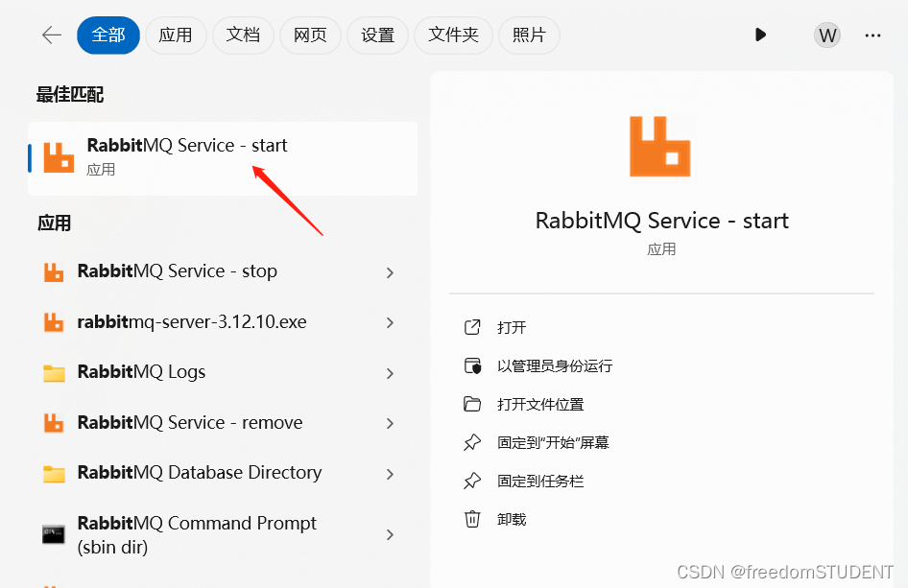Click 卸载 to uninstall the app
The image size is (908, 588).
(x=512, y=520)
